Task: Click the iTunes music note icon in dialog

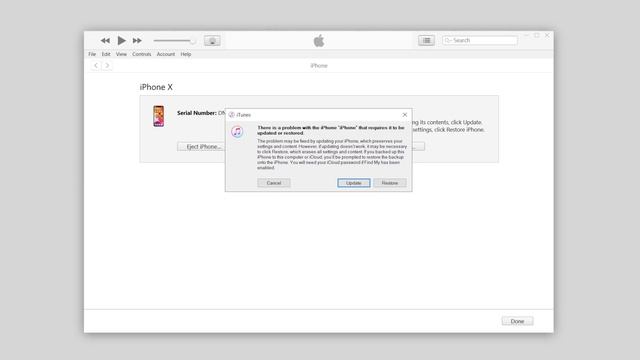Action: click(x=237, y=131)
